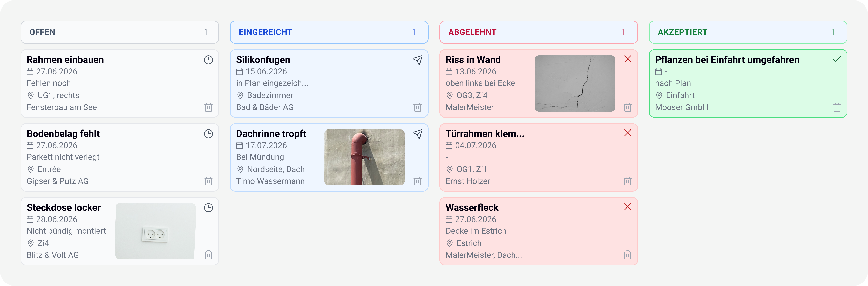868x286 pixels.
Task: Delete the Bodenbelag fehlt card via trash icon
Action: coord(208,181)
